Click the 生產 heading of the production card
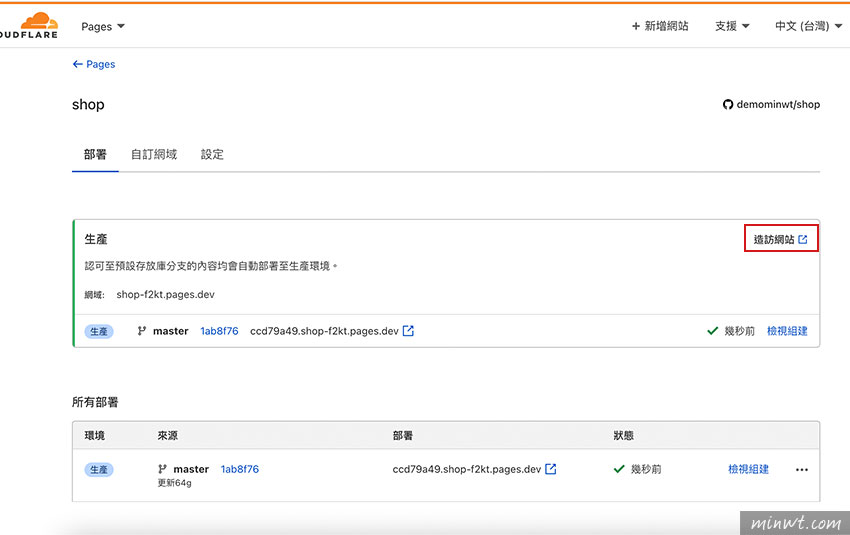 [96, 239]
